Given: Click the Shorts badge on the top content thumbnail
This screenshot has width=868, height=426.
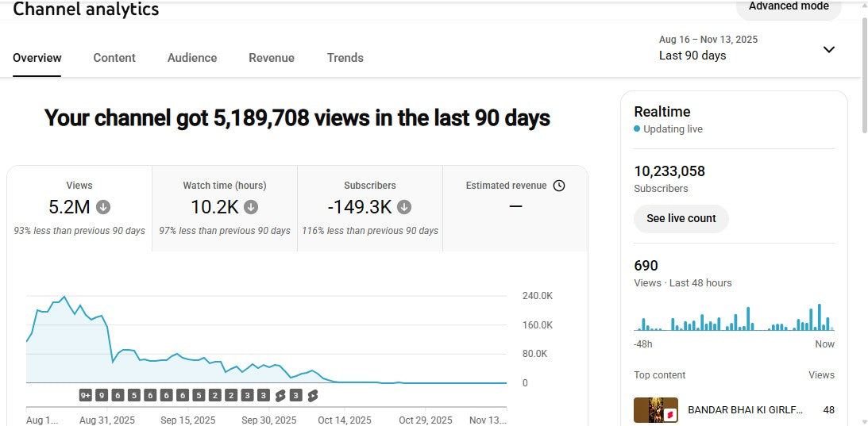Looking at the screenshot, I should 670,414.
